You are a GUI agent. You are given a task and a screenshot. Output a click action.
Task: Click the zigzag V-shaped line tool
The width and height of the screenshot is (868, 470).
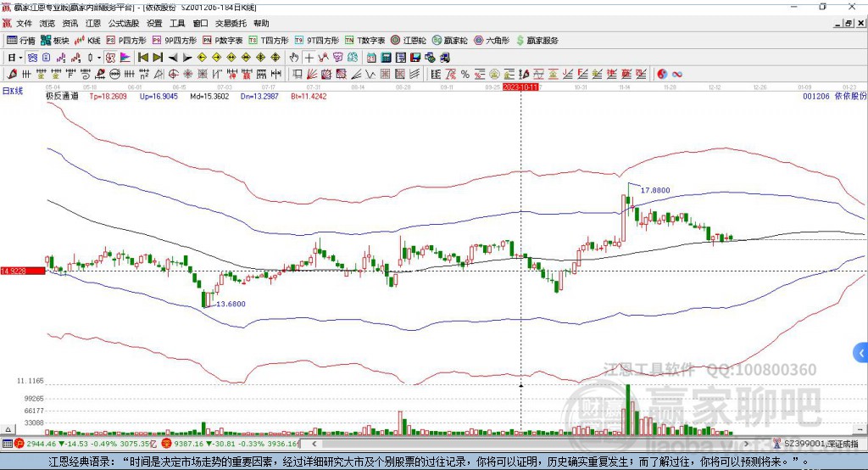[x=371, y=74]
